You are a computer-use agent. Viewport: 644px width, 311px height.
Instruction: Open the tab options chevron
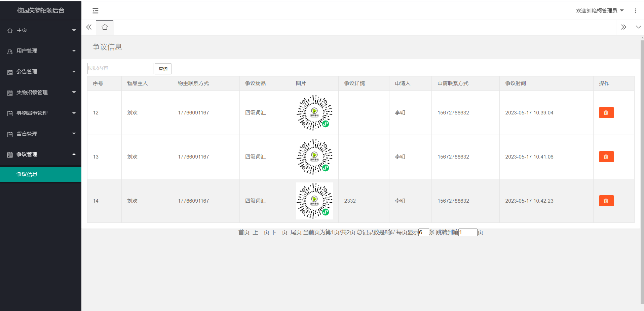point(638,27)
